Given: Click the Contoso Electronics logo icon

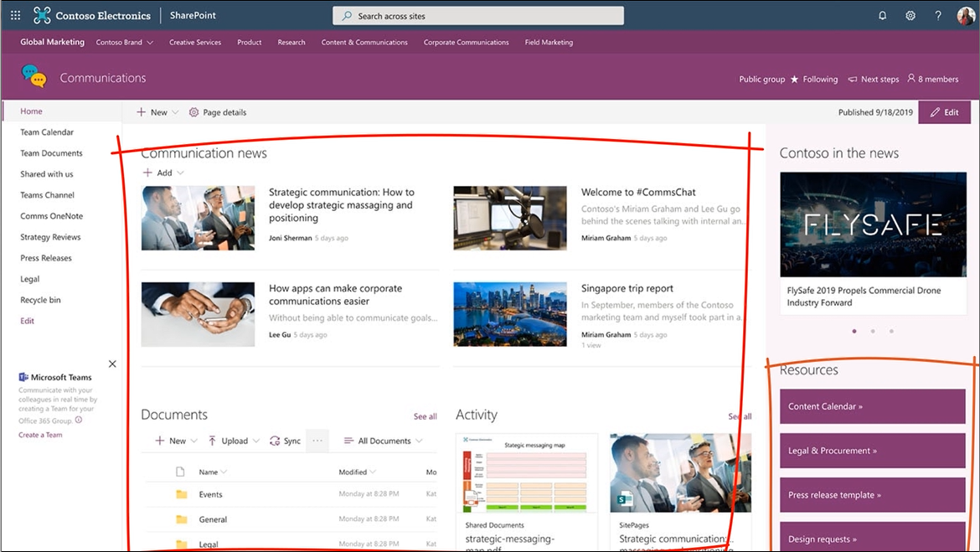Looking at the screenshot, I should tap(42, 16).
